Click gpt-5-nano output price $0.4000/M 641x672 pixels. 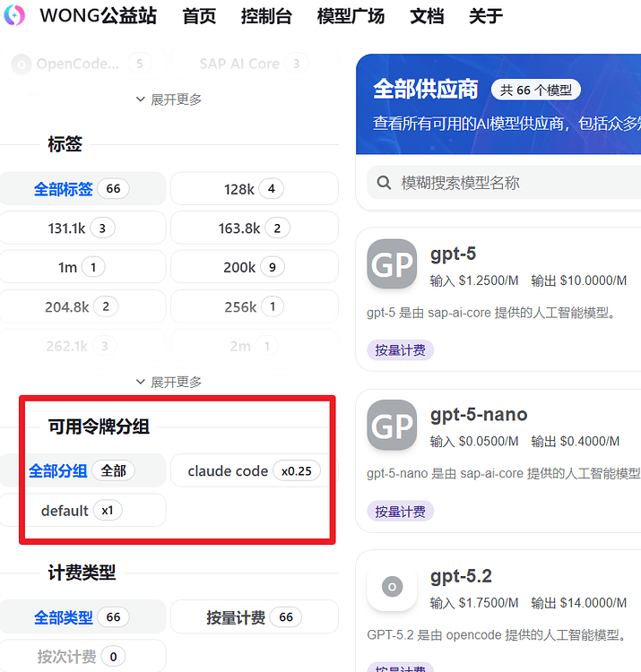pyautogui.click(x=575, y=442)
